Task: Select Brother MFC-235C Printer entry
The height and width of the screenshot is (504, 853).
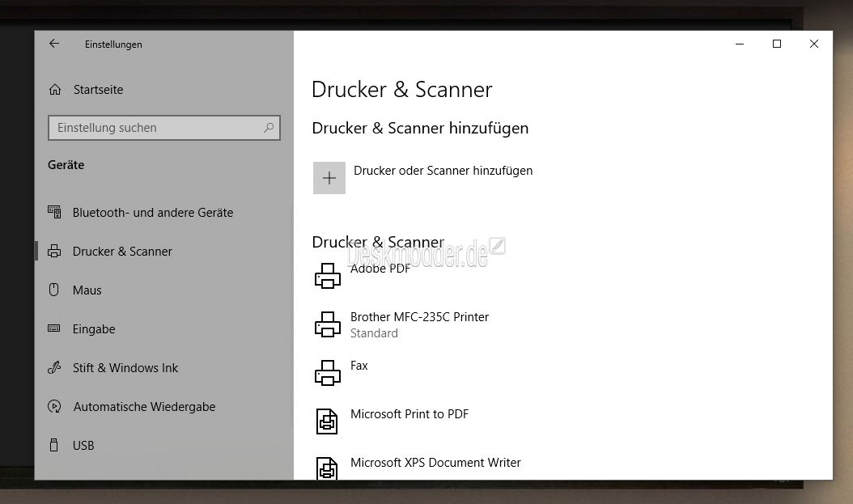Action: [419, 317]
